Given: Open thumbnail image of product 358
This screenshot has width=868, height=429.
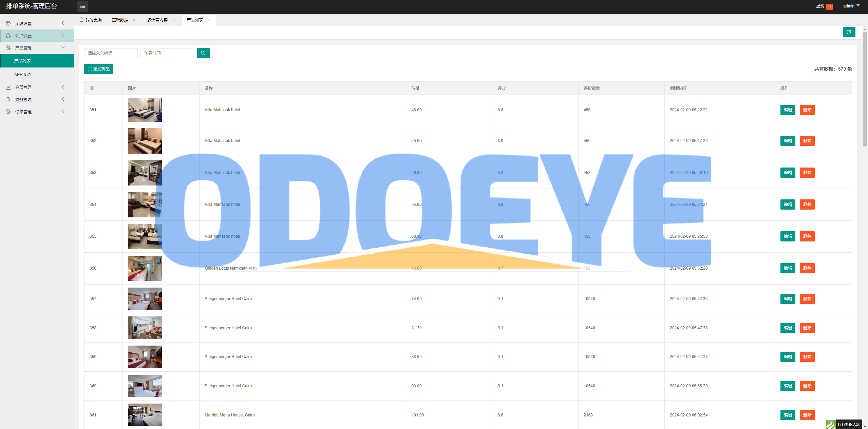Looking at the screenshot, I should [x=145, y=328].
